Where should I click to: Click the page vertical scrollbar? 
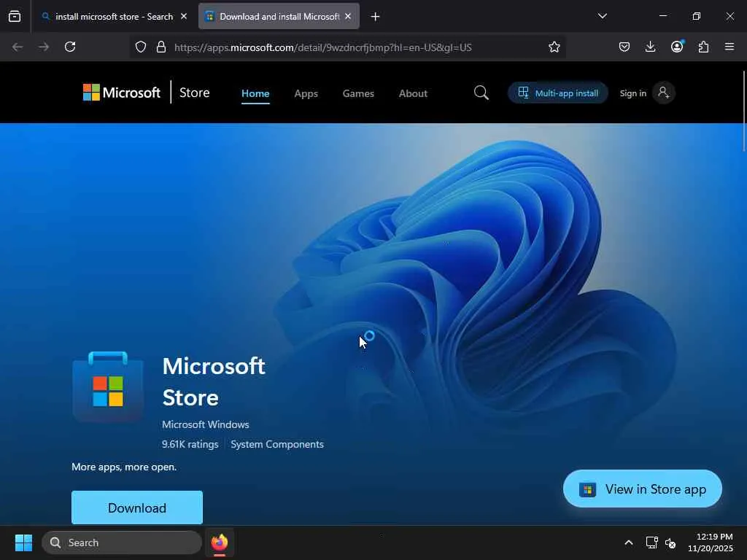pos(743,112)
